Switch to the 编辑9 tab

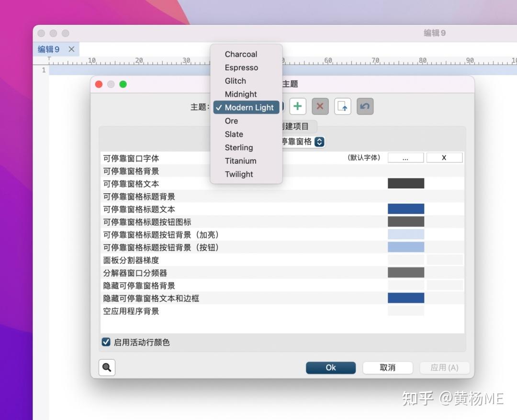pos(48,49)
